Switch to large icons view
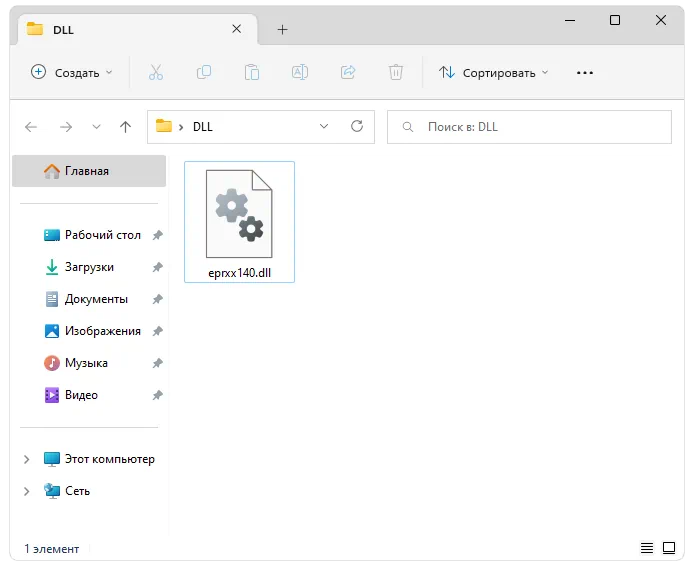This screenshot has height=566, width=689. tap(669, 548)
